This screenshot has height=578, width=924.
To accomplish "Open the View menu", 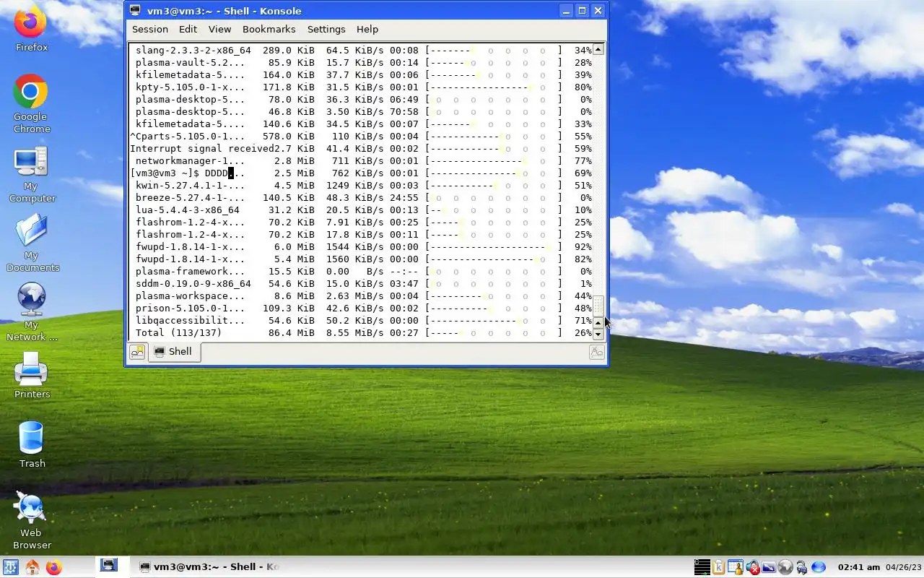I will pos(219,29).
